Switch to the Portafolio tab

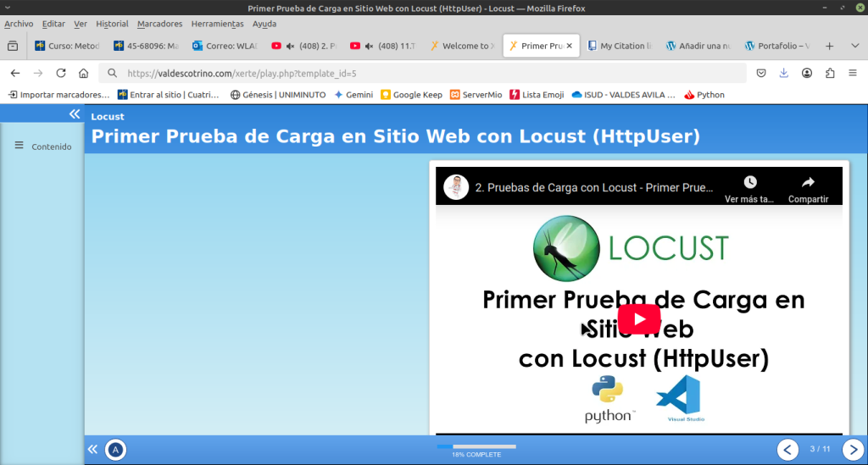(777, 46)
